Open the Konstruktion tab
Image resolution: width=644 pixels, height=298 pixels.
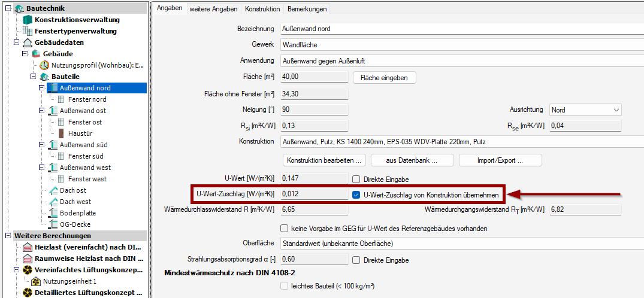pyautogui.click(x=262, y=9)
